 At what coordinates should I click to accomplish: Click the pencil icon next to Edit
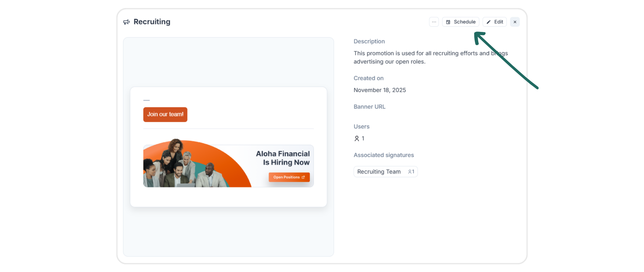pos(489,22)
